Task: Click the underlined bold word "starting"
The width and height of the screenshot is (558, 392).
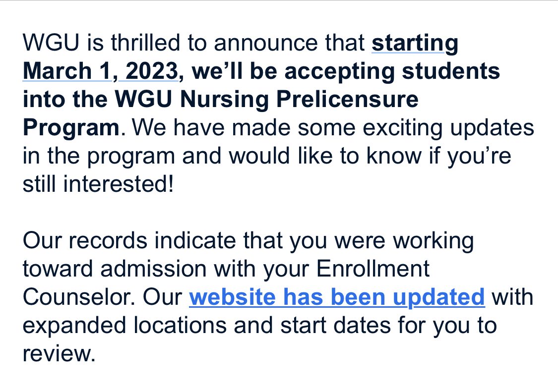Action: point(415,44)
